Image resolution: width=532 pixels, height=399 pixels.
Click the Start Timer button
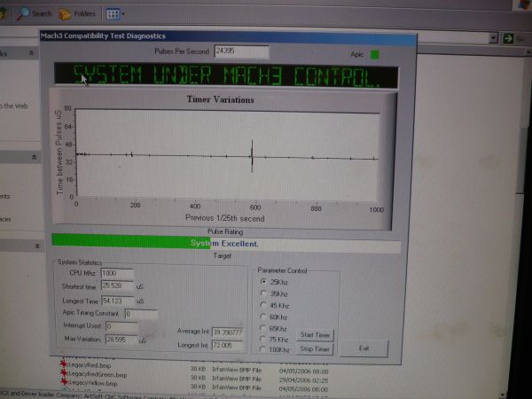point(315,335)
